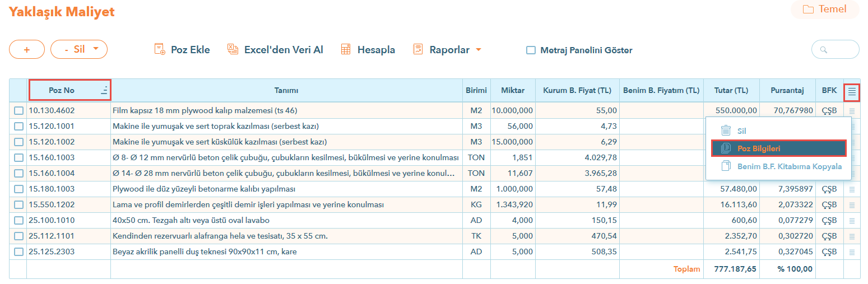Choose Sil in the context menu
868x284 pixels.
(x=778, y=131)
